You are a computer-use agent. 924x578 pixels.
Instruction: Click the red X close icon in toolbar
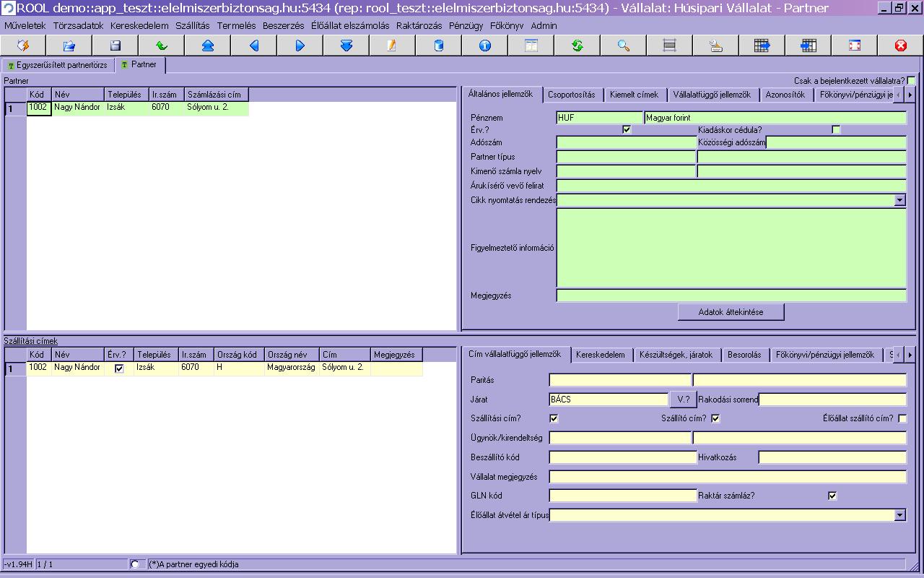pos(900,46)
